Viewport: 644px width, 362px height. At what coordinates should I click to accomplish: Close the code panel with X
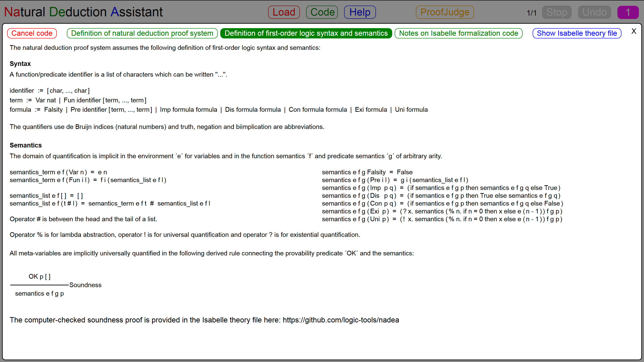(634, 31)
